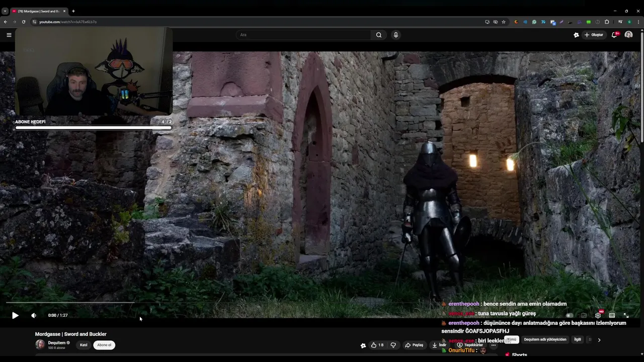
Task: Click the ABONE HEDEFİ progress bar
Action: tap(94, 128)
